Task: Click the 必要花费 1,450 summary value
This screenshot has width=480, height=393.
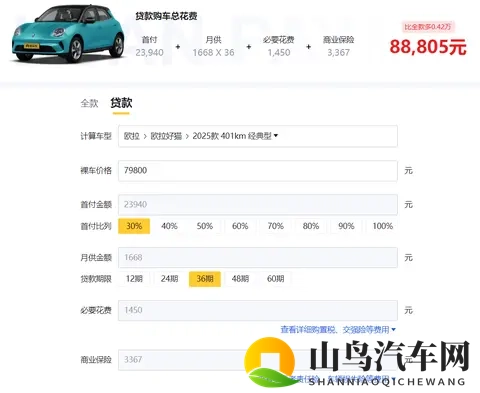Action: click(279, 52)
